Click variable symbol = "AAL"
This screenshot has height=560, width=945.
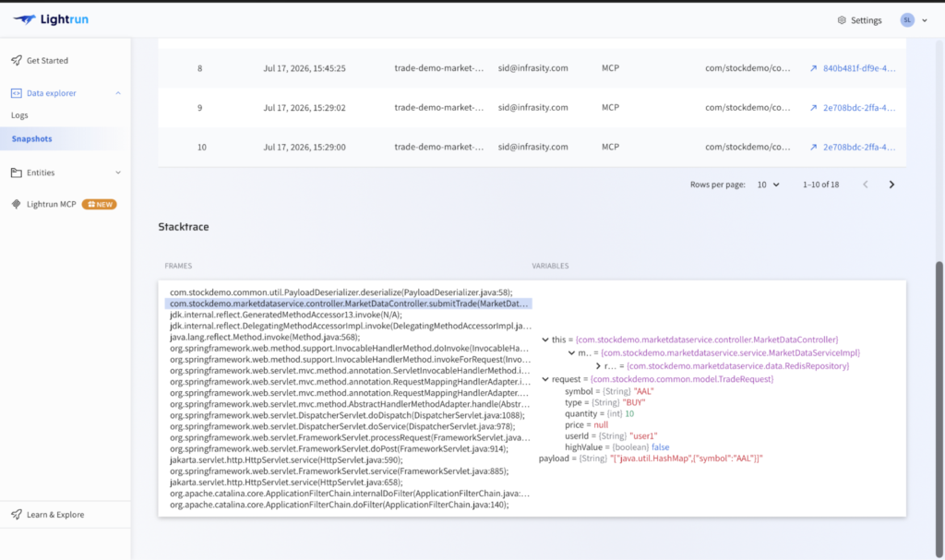coord(609,391)
